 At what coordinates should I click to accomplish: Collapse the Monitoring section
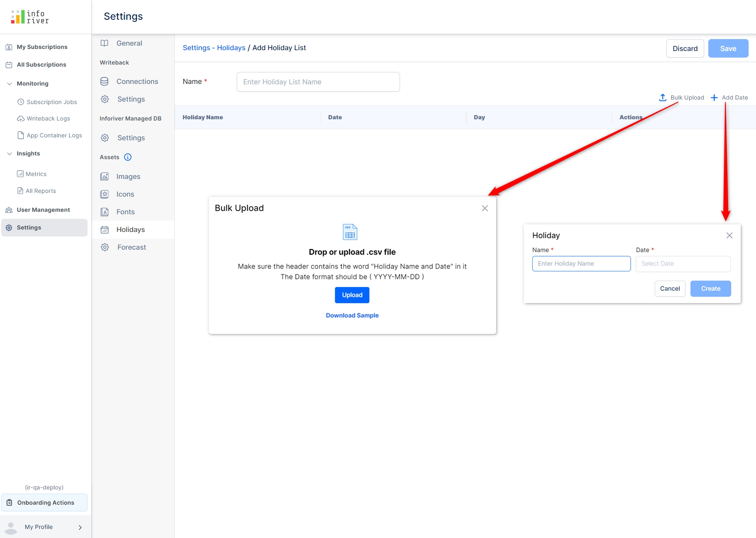click(9, 83)
